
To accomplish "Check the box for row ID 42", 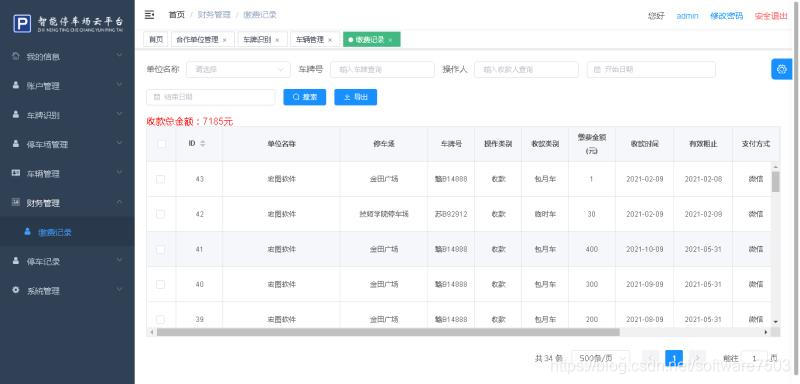I will pyautogui.click(x=160, y=214).
